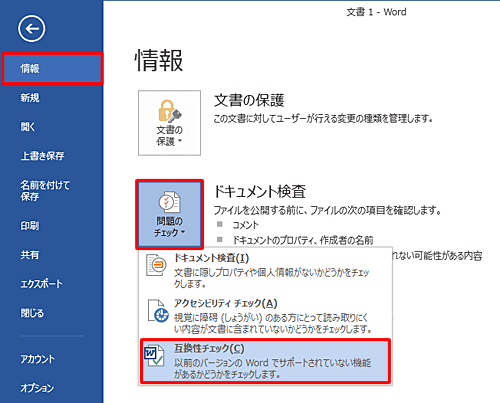The height and width of the screenshot is (403, 500).
Task: Click the back arrow to return to document
Action: (x=31, y=29)
